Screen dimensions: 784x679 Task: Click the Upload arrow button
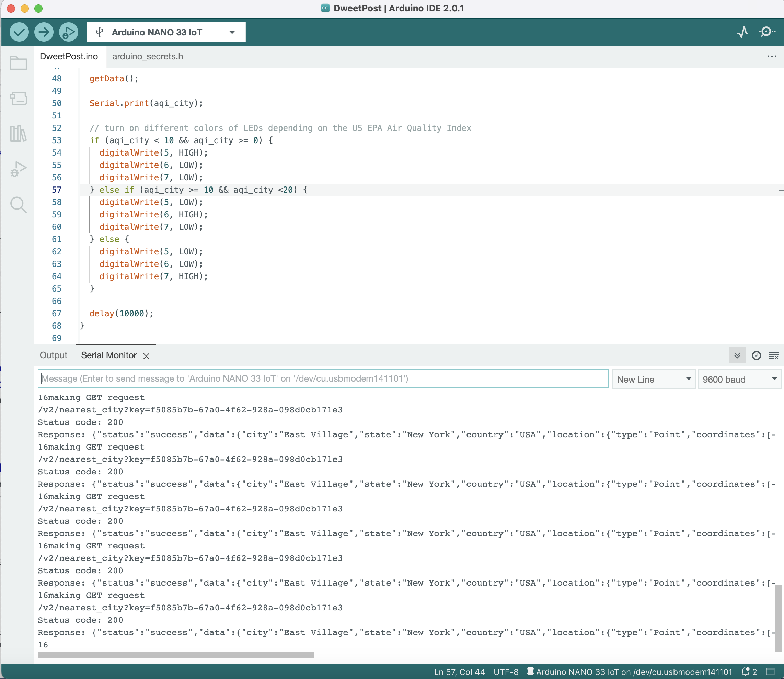pyautogui.click(x=44, y=32)
